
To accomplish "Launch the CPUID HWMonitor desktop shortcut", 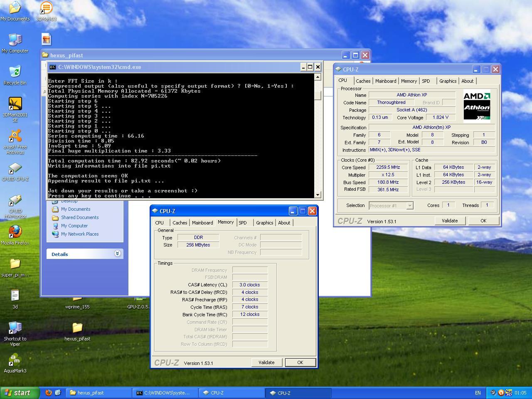I will tap(15, 206).
